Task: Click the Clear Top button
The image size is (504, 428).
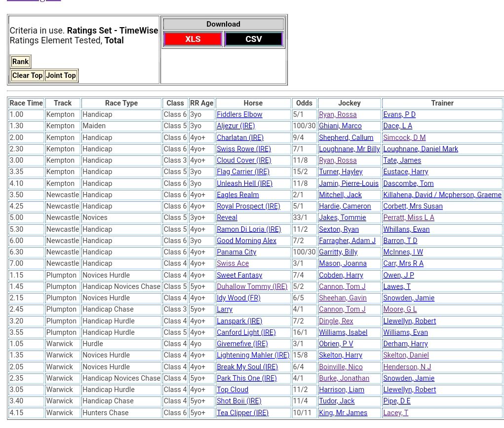Action: tap(27, 75)
